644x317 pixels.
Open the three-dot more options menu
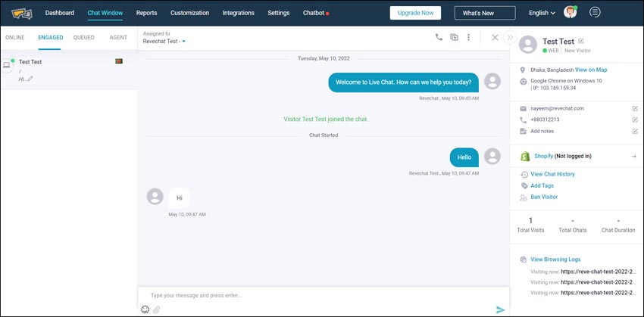[469, 37]
